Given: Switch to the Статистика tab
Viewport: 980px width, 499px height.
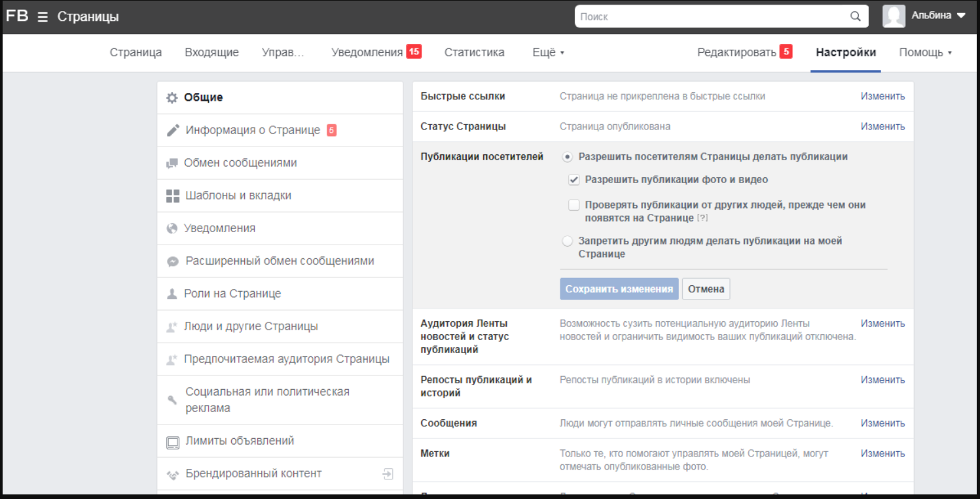Looking at the screenshot, I should tap(474, 52).
